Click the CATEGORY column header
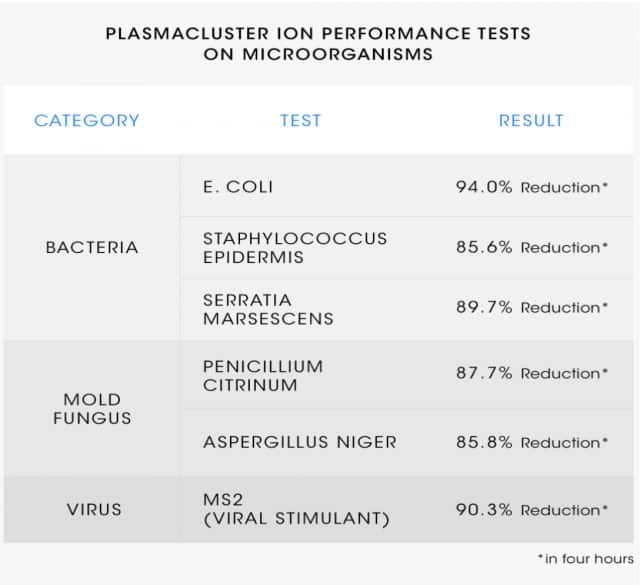 pyautogui.click(x=87, y=120)
